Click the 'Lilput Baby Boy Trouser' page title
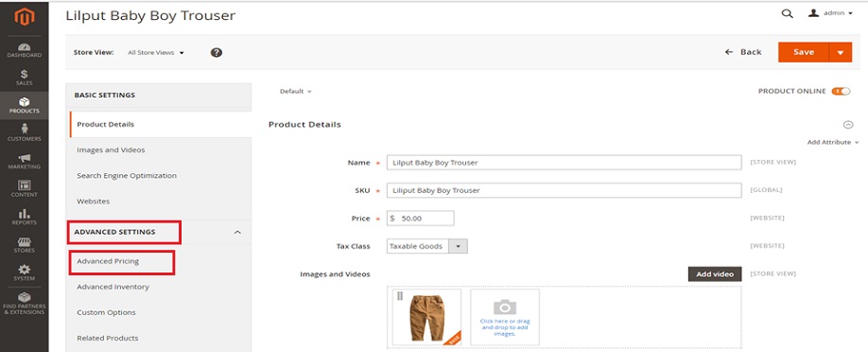The height and width of the screenshot is (352, 868). [x=150, y=15]
